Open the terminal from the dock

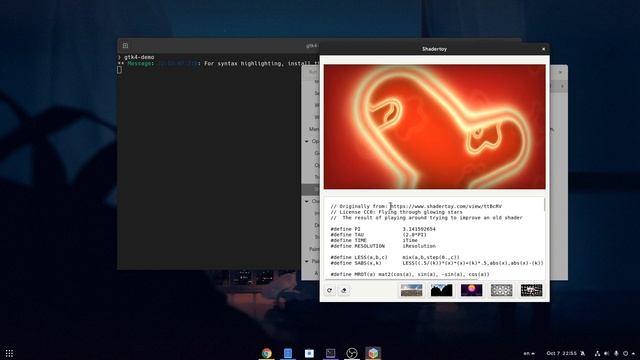330,353
